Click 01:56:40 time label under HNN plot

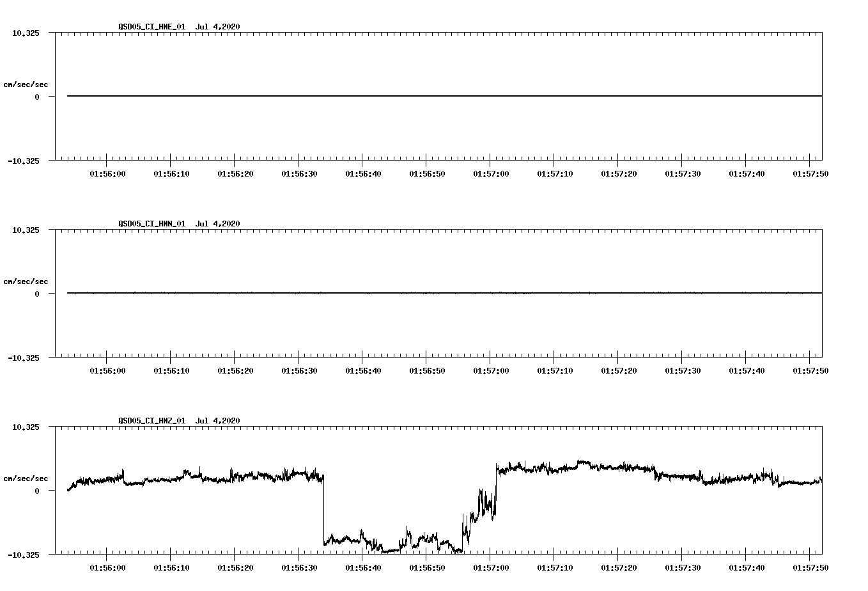pos(363,371)
